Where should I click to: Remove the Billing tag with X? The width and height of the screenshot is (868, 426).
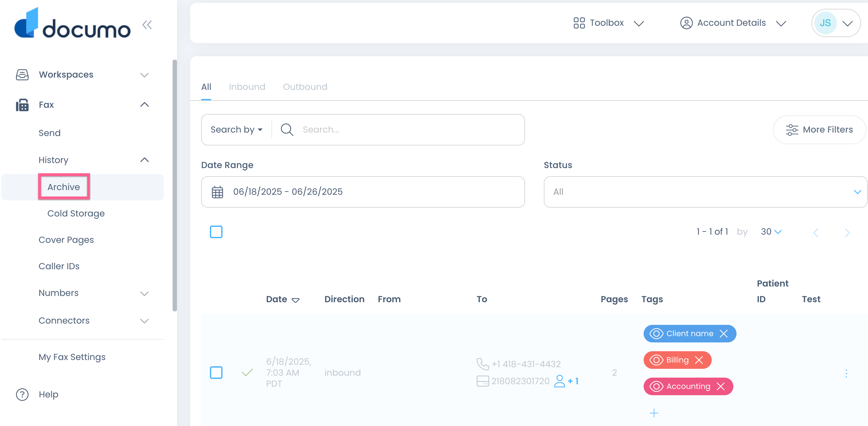(699, 360)
